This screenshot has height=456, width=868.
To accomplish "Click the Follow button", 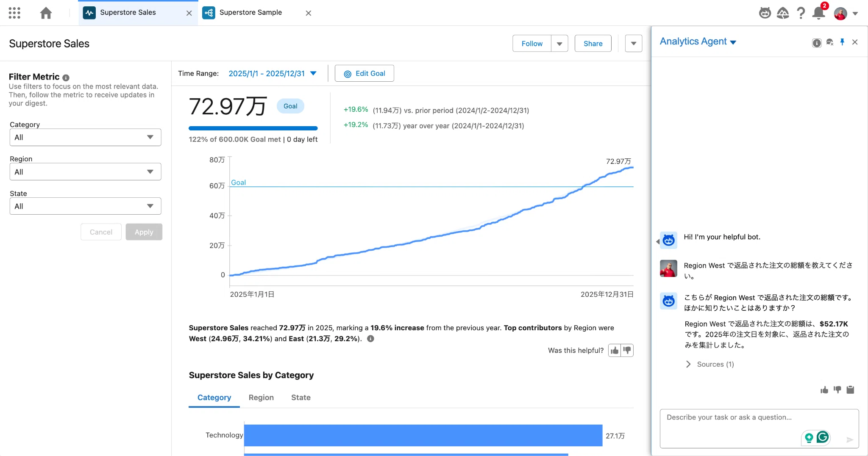I will point(532,44).
